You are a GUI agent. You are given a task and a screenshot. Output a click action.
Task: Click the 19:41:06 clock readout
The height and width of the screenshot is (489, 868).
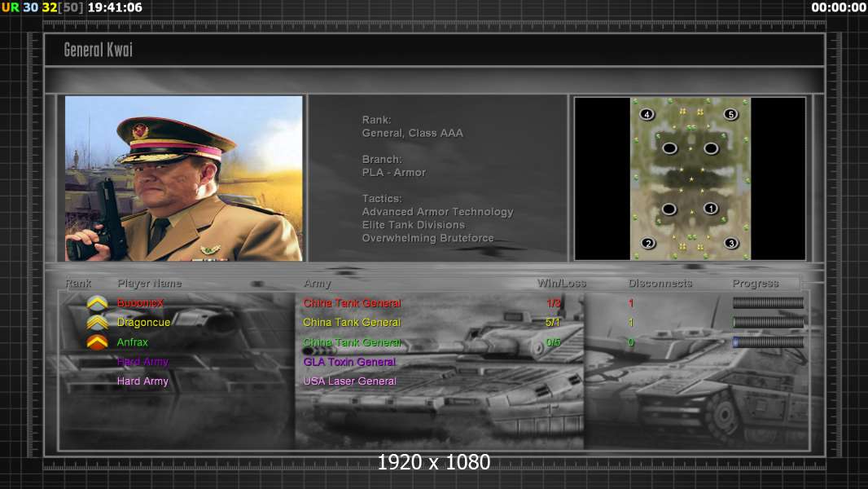[x=115, y=8]
